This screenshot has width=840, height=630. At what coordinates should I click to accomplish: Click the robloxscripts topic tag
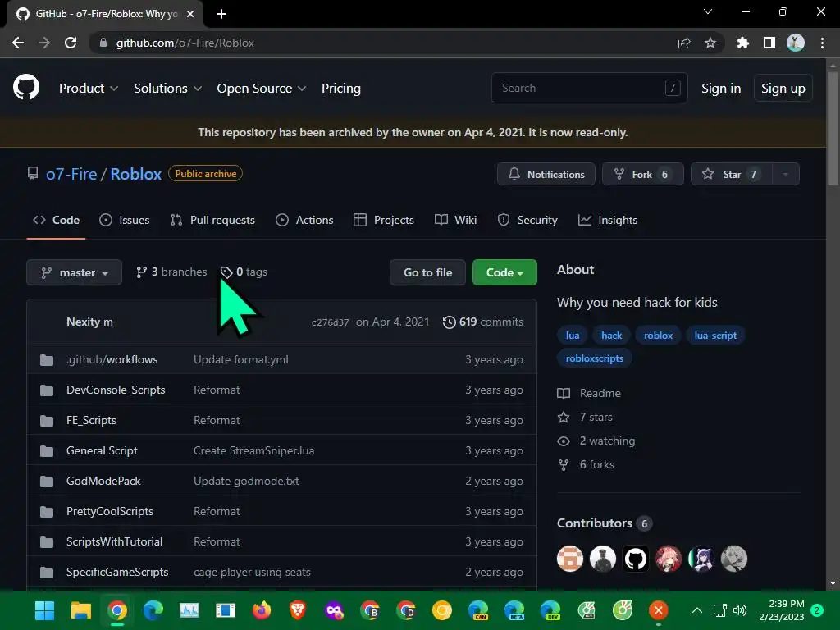point(594,358)
